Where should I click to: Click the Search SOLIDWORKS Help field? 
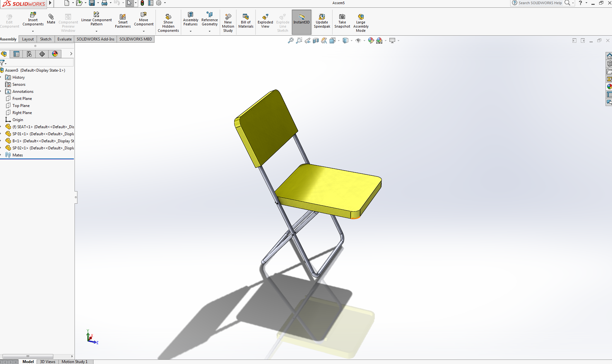point(540,3)
